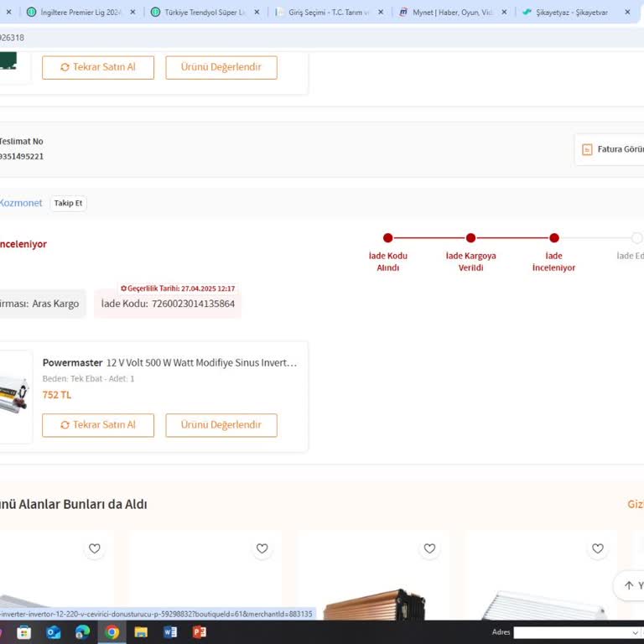Click the refresh icon in Powermaster Tekrar Satın Al
Image resolution: width=644 pixels, height=644 pixels.
tap(65, 425)
